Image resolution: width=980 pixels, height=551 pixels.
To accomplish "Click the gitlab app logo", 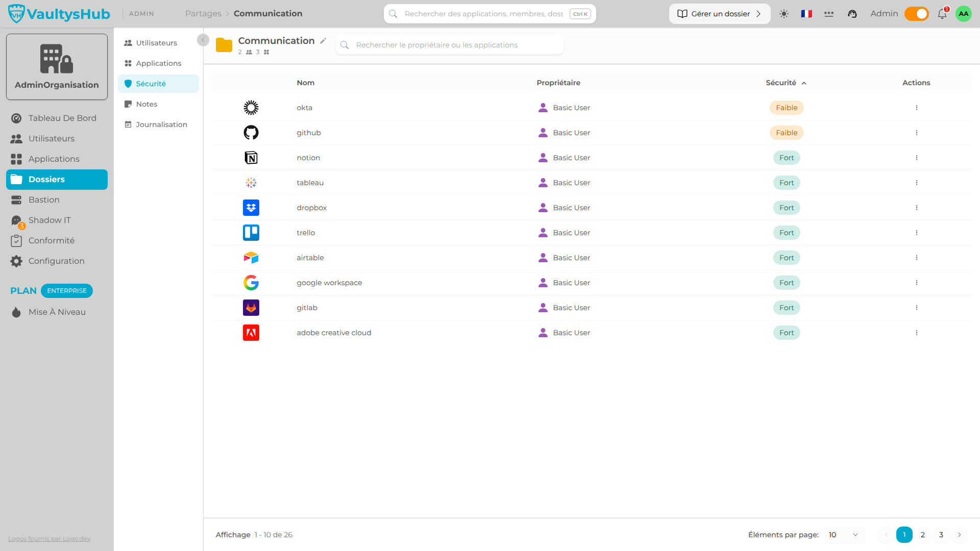I will 251,308.
